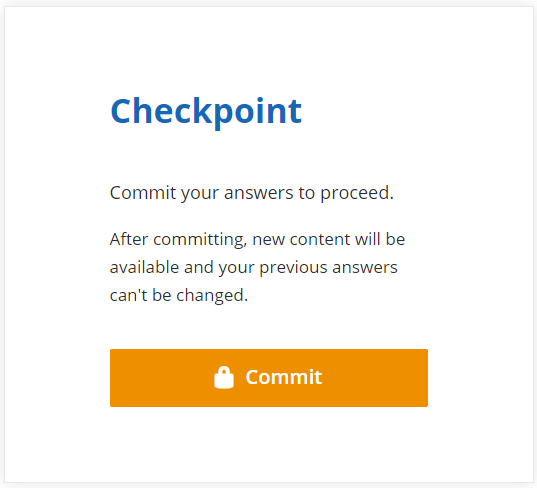The width and height of the screenshot is (537, 488).
Task: Click the orange Commit button
Action: (269, 378)
